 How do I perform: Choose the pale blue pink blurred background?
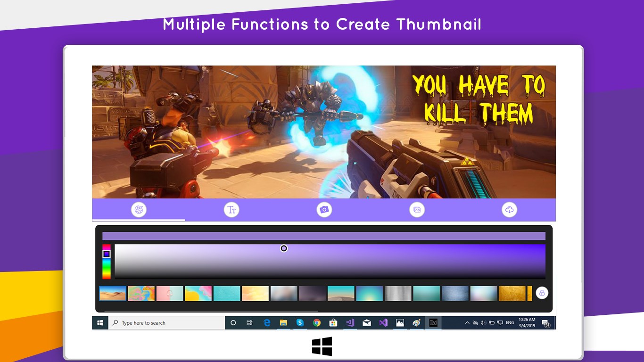[x=484, y=293]
